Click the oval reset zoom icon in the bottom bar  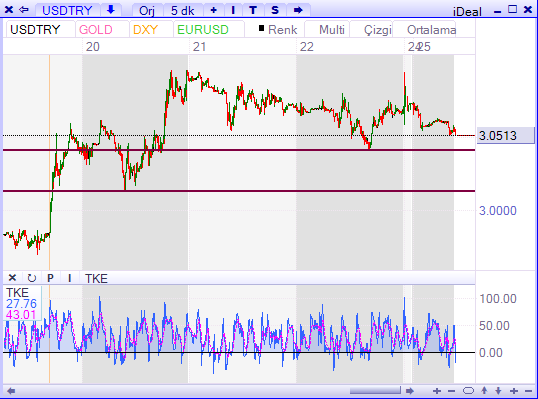[468, 391]
